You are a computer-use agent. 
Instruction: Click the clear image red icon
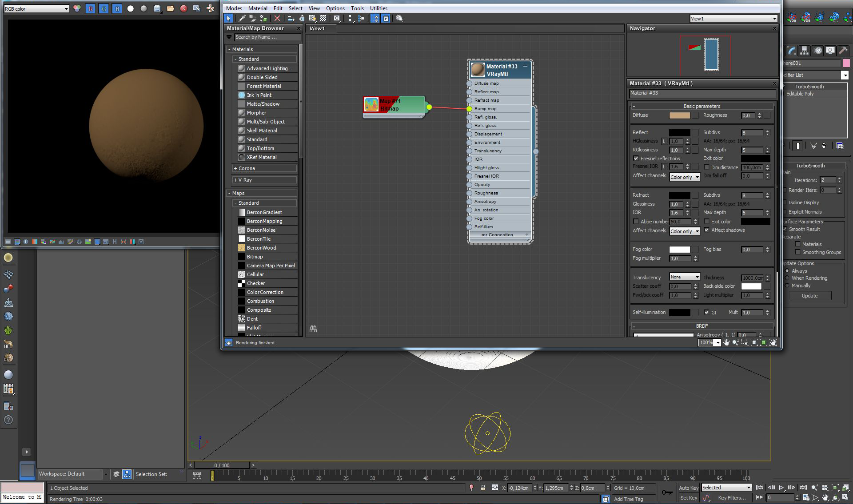[x=183, y=8]
